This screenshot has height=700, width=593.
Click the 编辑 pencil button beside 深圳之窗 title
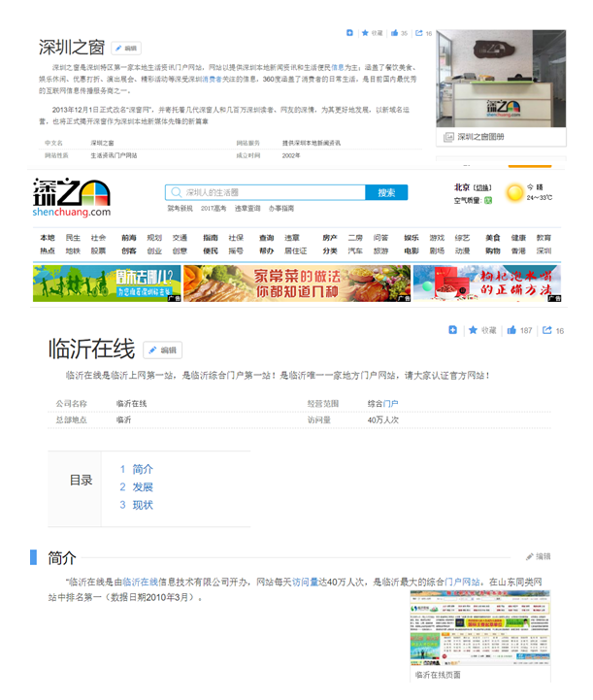(x=126, y=49)
